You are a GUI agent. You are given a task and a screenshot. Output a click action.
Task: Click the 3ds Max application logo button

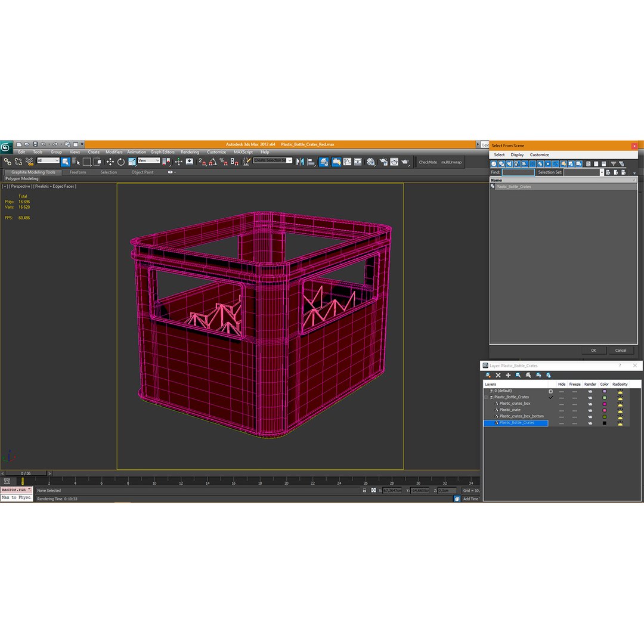coord(6,147)
